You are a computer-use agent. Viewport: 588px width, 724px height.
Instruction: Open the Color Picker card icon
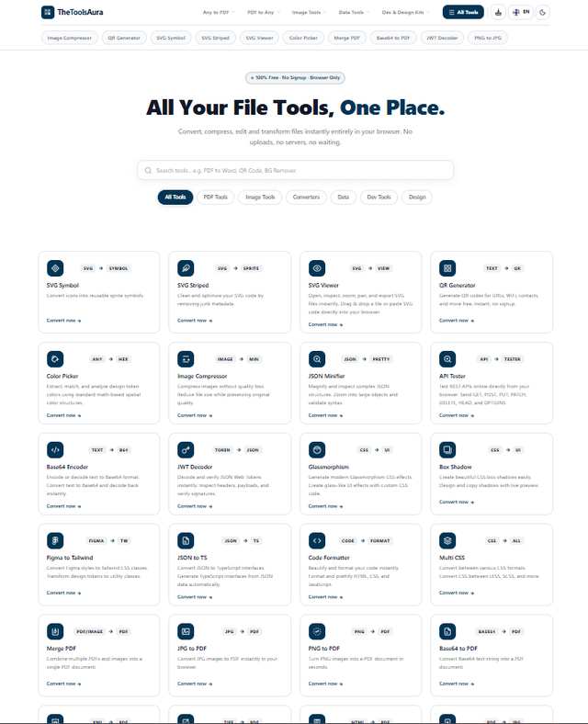55,358
